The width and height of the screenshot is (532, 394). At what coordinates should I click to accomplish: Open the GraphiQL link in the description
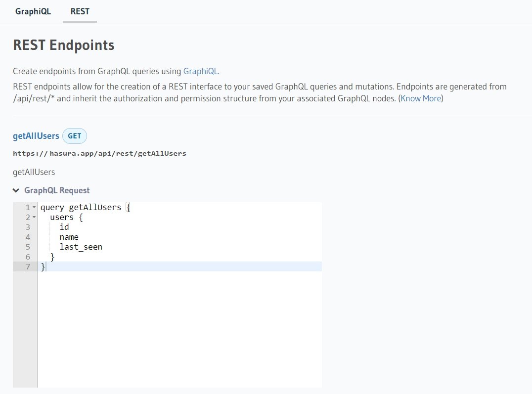[x=201, y=71]
